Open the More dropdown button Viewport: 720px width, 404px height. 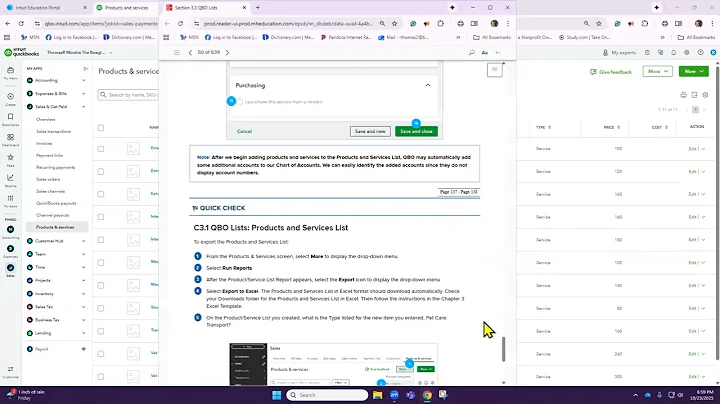[658, 71]
